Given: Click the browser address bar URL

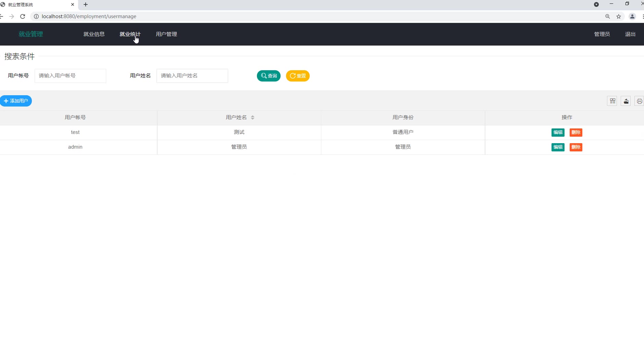Looking at the screenshot, I should click(x=89, y=16).
